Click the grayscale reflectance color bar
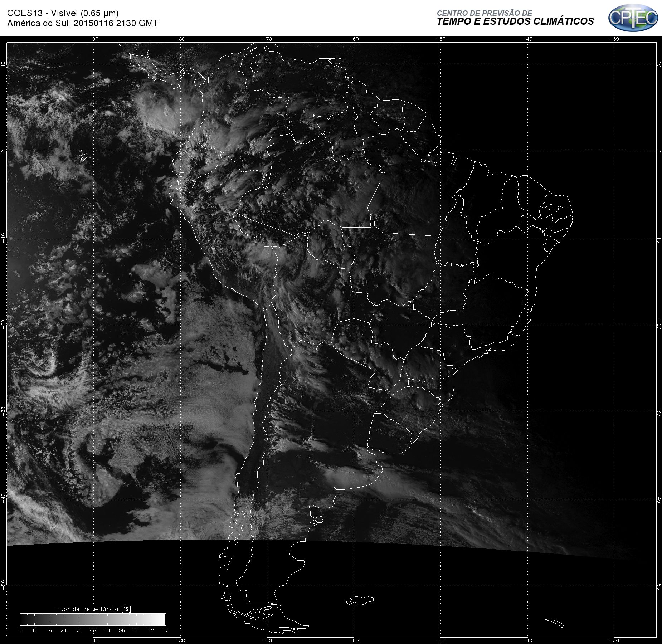662x644 pixels. [93, 619]
